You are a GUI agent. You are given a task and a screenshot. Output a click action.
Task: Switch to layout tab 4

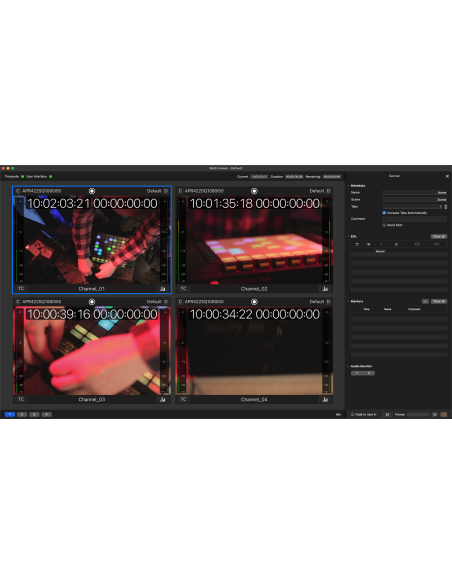[47, 415]
